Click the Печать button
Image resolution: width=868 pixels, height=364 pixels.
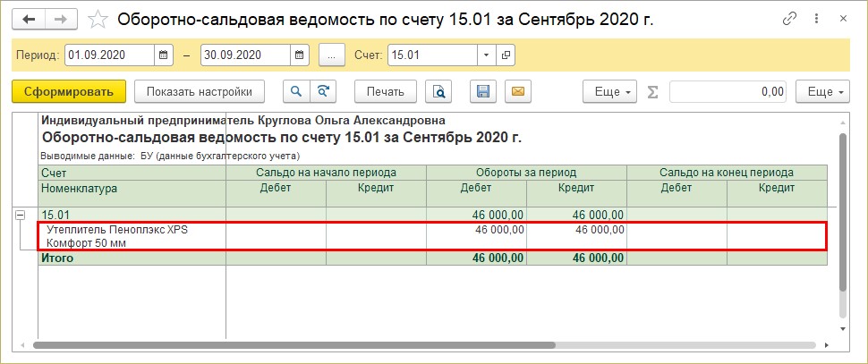point(386,91)
